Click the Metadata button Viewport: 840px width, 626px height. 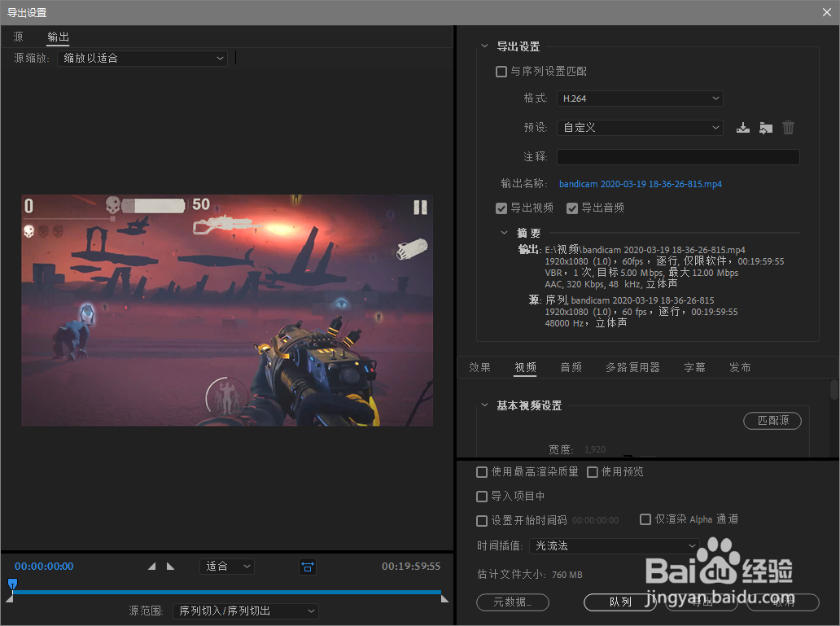pyautogui.click(x=513, y=602)
